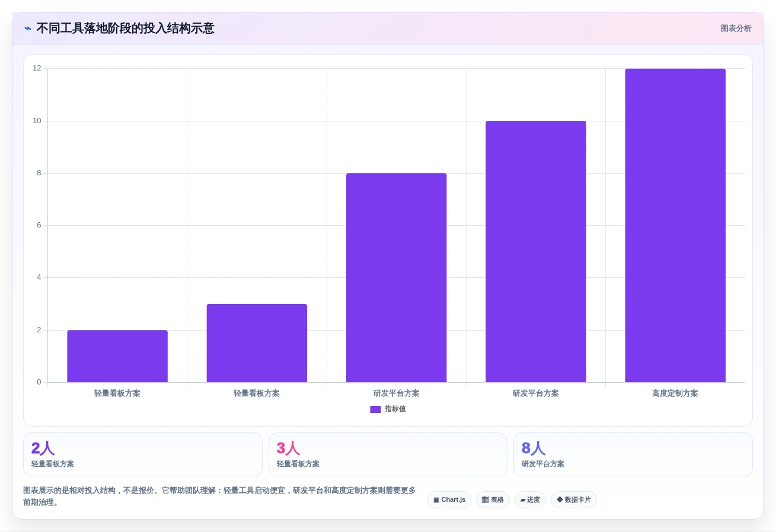This screenshot has width=776, height=532.
Task: Click the lightning icon beside the chart title
Action: click(28, 28)
